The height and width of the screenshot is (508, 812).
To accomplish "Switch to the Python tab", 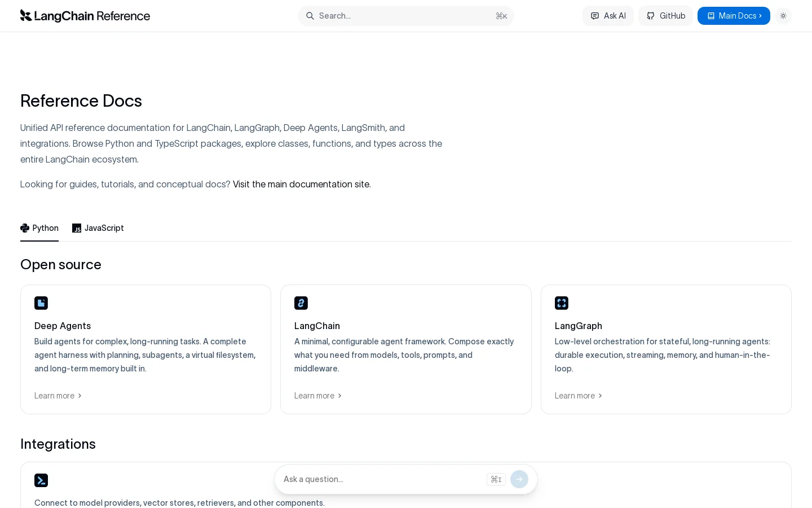I will 39,228.
